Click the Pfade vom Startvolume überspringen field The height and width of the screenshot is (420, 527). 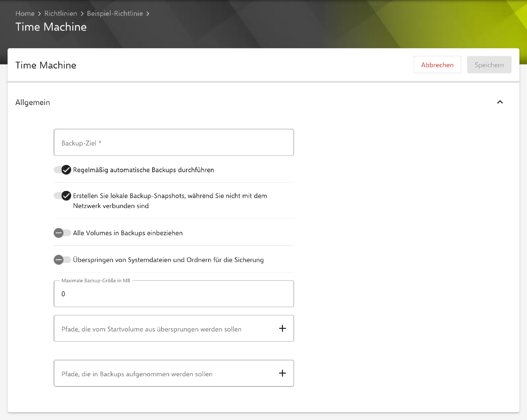click(174, 328)
